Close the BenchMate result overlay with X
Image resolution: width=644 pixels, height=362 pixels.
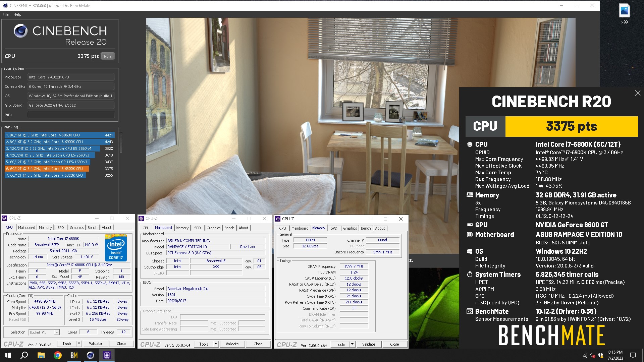[638, 93]
